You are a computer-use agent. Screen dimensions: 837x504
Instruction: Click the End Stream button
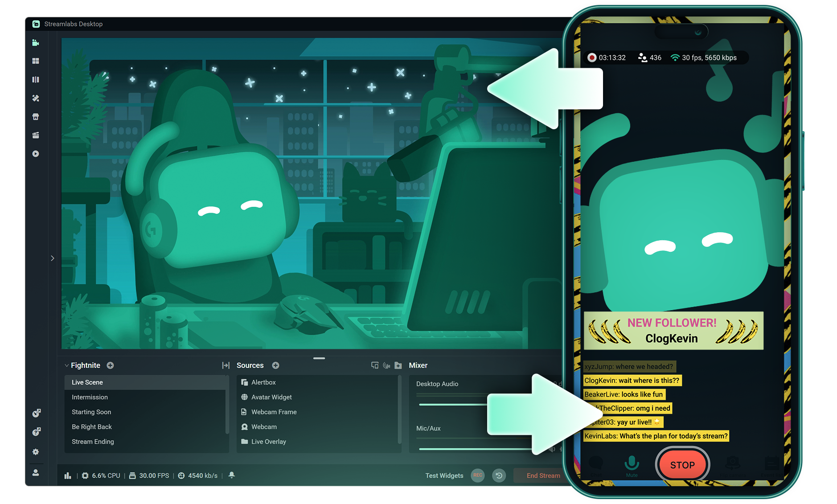(x=543, y=475)
